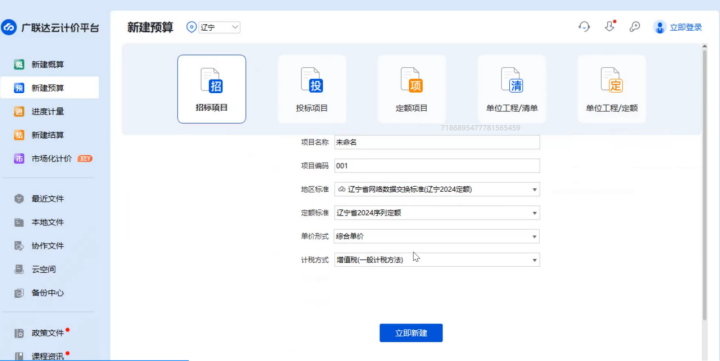Click the 本地文件 folder icon
Image resolution: width=720 pixels, height=361 pixels.
pyautogui.click(x=19, y=222)
